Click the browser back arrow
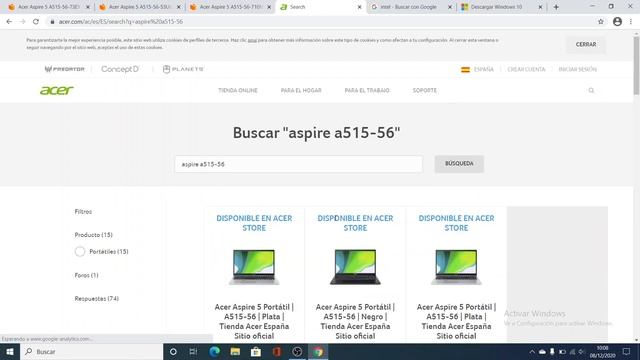The image size is (640, 360). [9, 22]
